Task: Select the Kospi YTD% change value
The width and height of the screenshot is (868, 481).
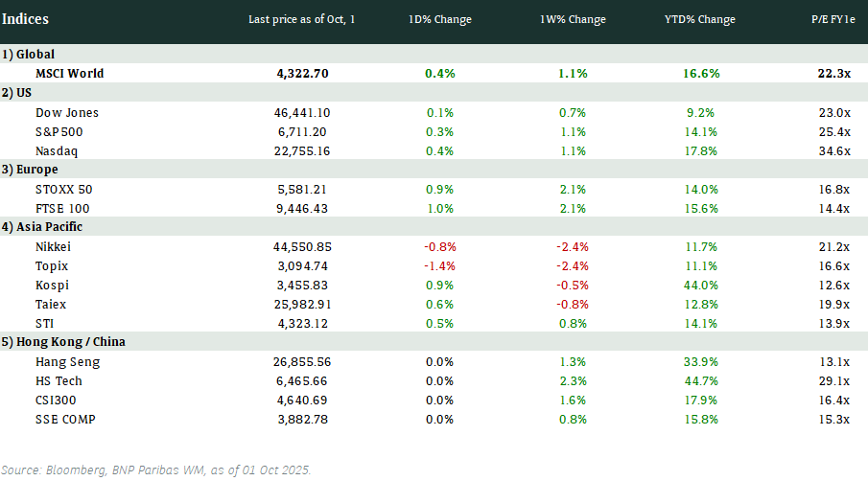Action: tap(700, 285)
